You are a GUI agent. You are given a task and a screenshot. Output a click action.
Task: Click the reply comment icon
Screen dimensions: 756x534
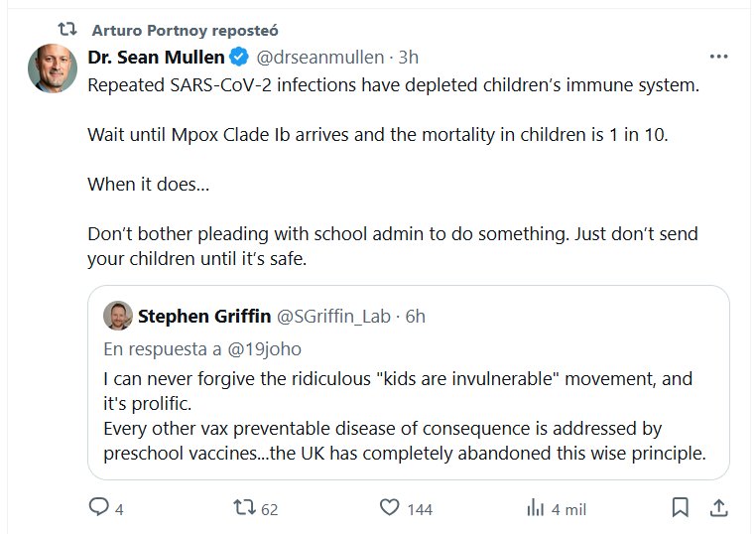pos(98,507)
